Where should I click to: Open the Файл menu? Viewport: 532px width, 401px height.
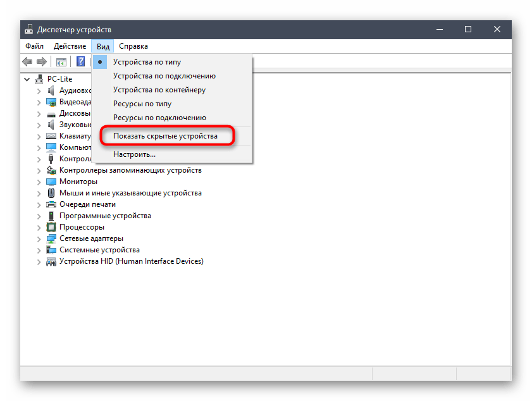(34, 46)
